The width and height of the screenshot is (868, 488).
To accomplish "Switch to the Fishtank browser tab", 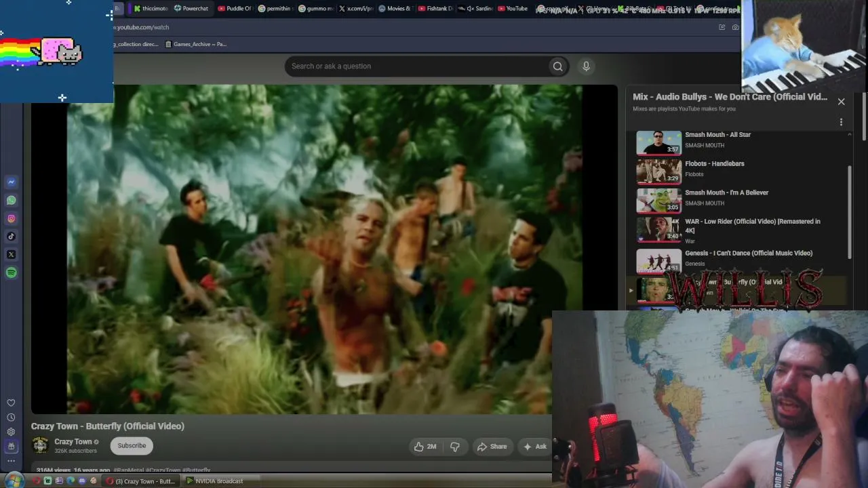I will click(x=435, y=9).
